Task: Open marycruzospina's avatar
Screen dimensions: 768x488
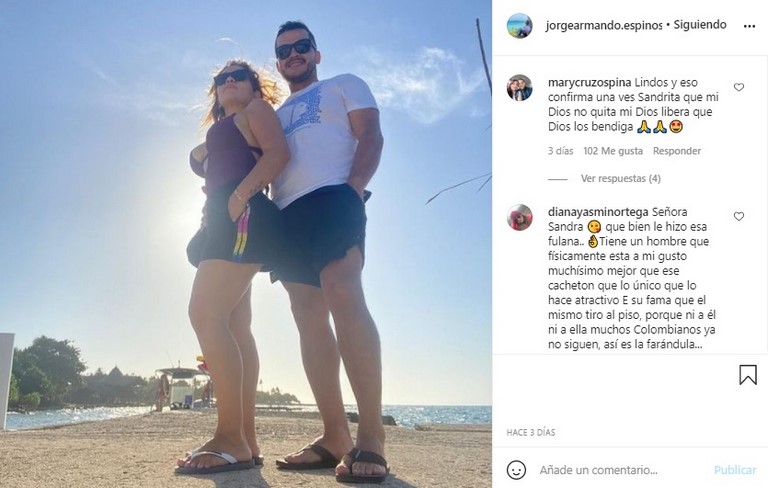Action: 519,88
